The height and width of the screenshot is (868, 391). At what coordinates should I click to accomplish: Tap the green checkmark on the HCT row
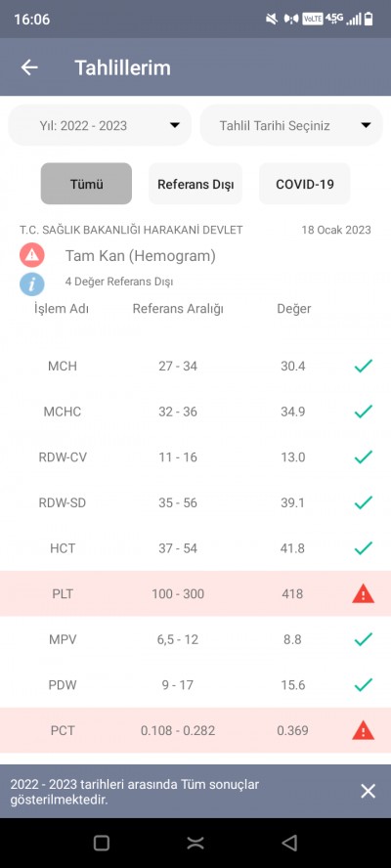pos(363,548)
